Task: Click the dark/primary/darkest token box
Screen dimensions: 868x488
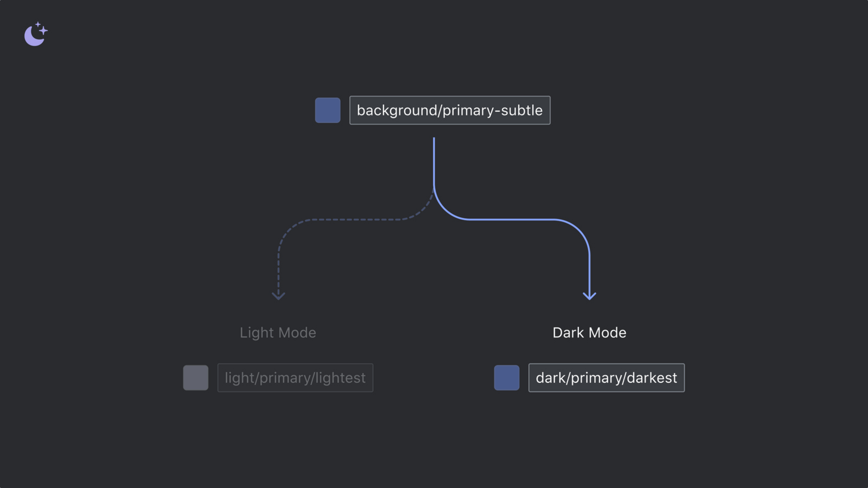Action: click(x=606, y=378)
